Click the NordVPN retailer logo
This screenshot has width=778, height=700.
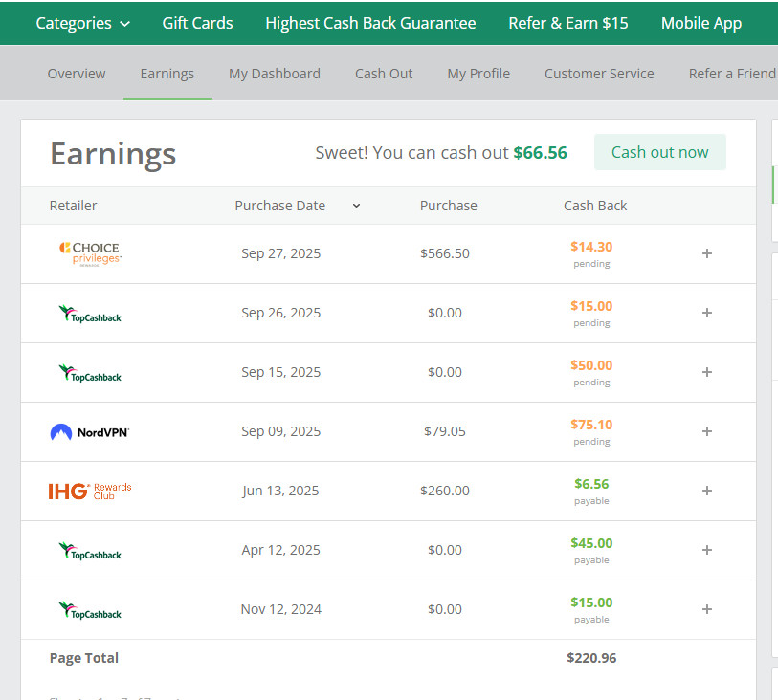89,432
